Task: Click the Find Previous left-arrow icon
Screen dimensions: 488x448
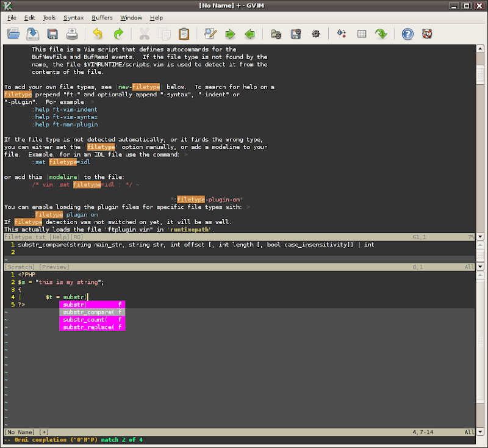Action: pyautogui.click(x=249, y=34)
